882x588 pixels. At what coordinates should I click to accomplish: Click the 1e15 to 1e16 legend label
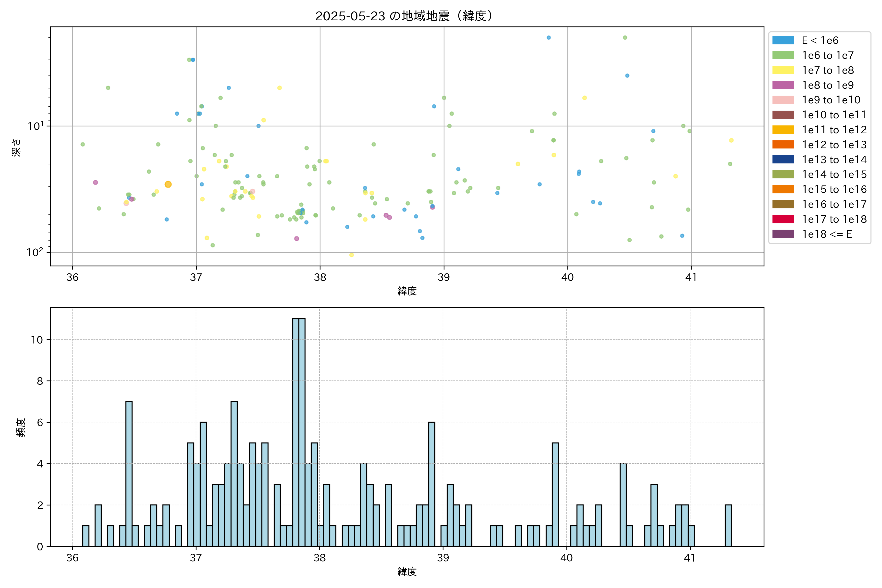834,189
